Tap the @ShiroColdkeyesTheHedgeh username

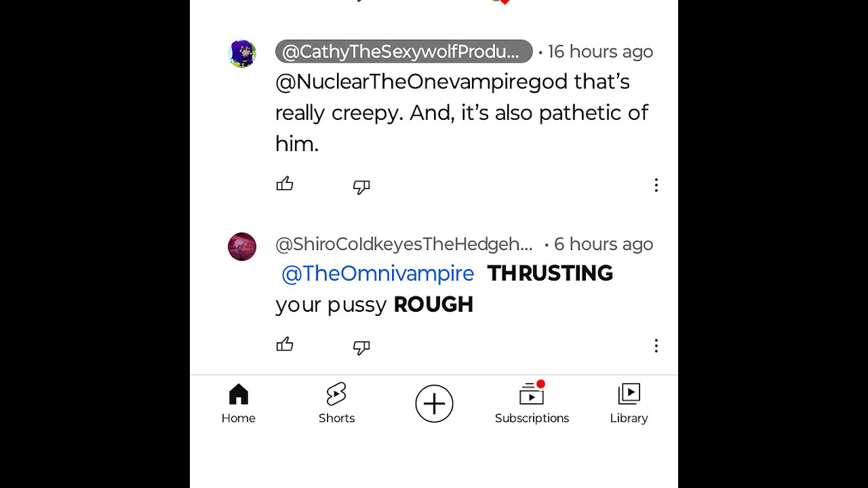(x=403, y=244)
